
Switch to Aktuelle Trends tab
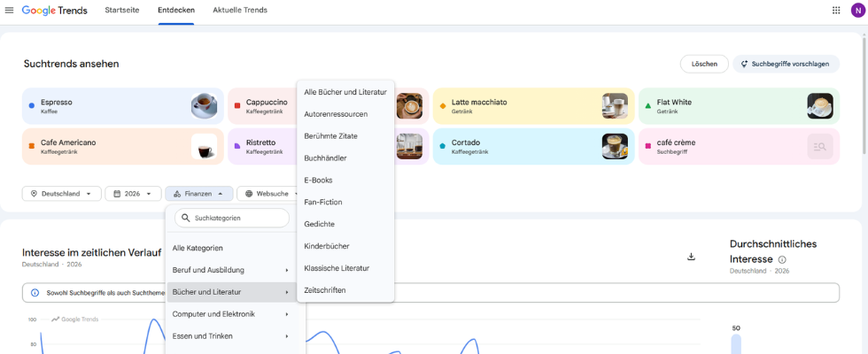[x=240, y=10]
